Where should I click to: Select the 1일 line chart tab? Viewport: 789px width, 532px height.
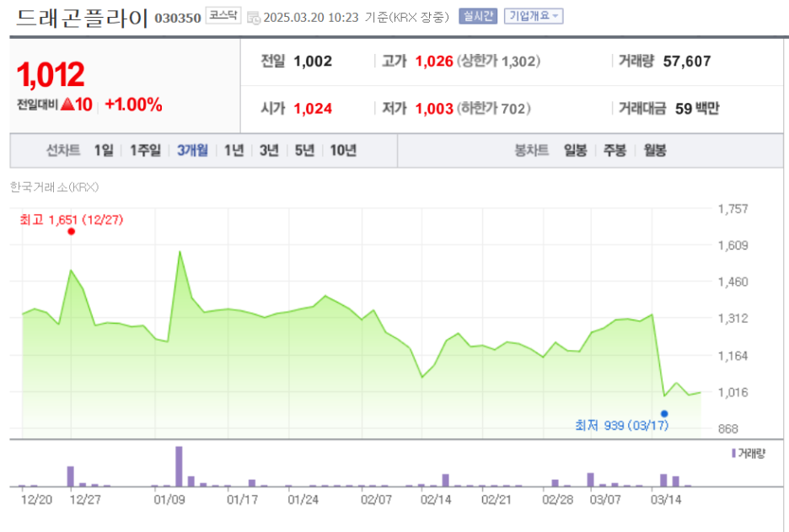pos(104,150)
